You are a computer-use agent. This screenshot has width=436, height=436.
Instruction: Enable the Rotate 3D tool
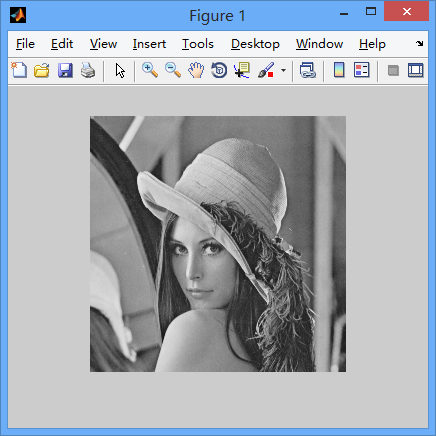[x=219, y=70]
